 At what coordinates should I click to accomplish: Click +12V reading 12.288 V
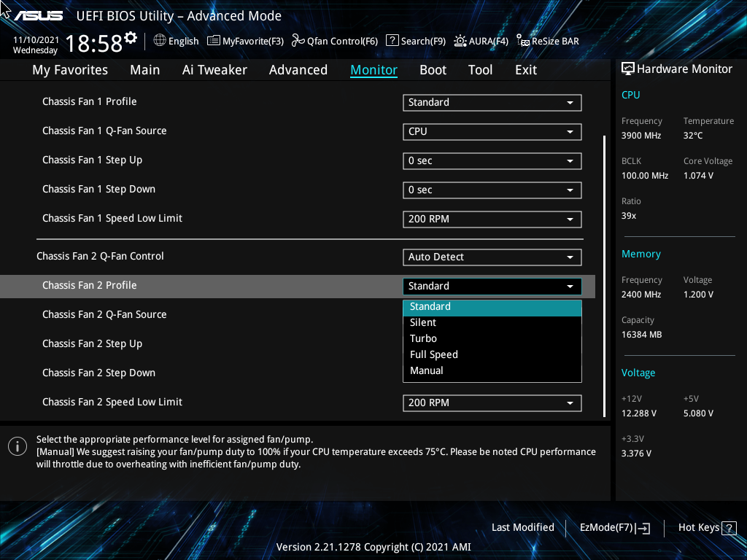(x=639, y=413)
